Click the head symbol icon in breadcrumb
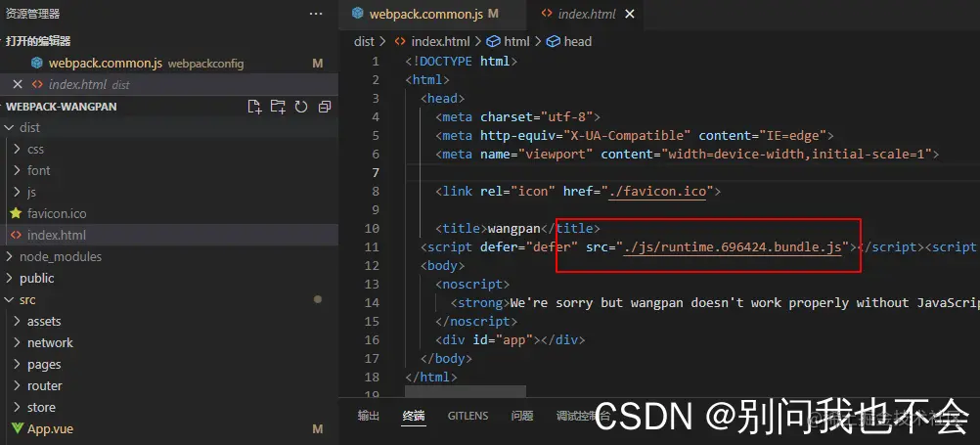 point(554,41)
